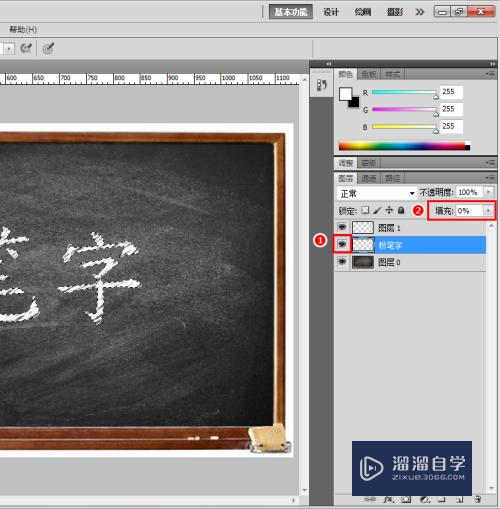Click the B value field
Viewport: 500px width, 509px height.
click(451, 126)
